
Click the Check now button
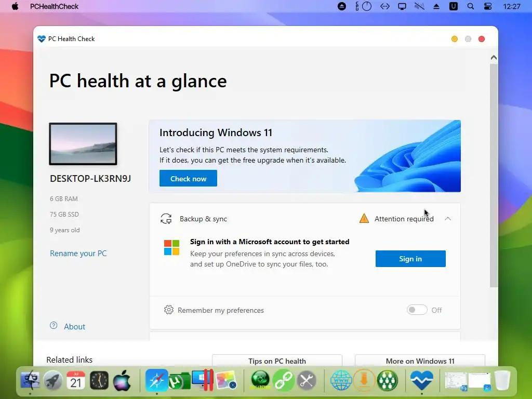click(188, 179)
